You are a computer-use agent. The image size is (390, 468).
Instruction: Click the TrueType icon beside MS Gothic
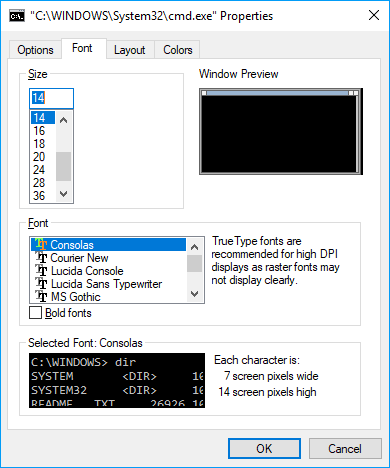tap(41, 296)
